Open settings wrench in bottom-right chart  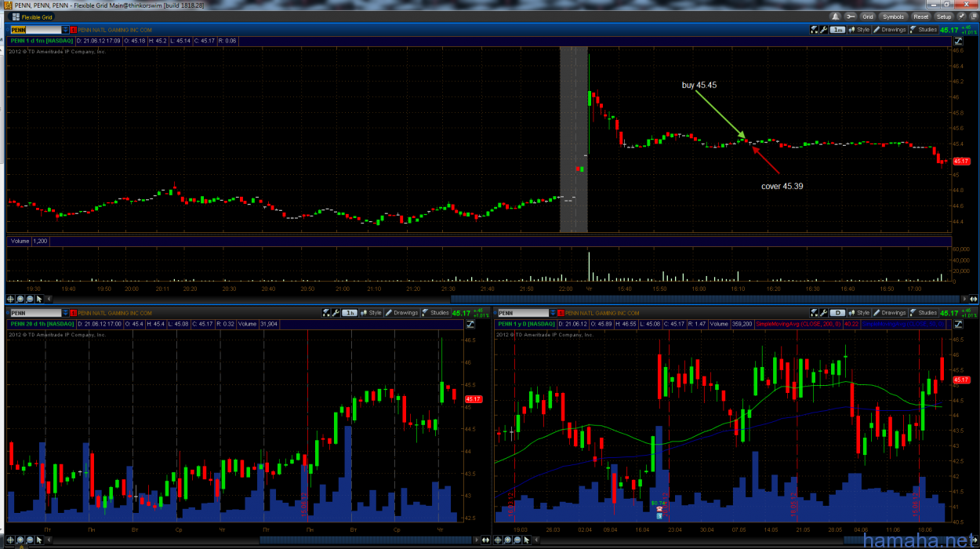click(x=823, y=312)
